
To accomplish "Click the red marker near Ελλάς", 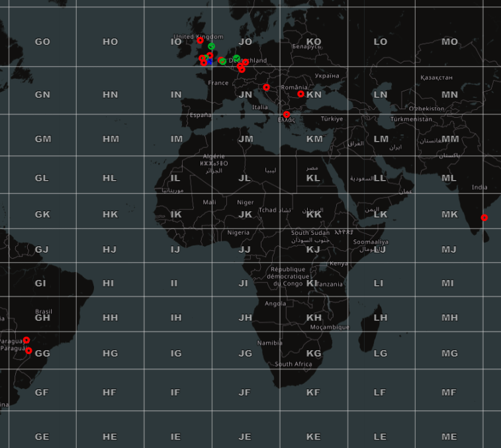I will pos(287,114).
